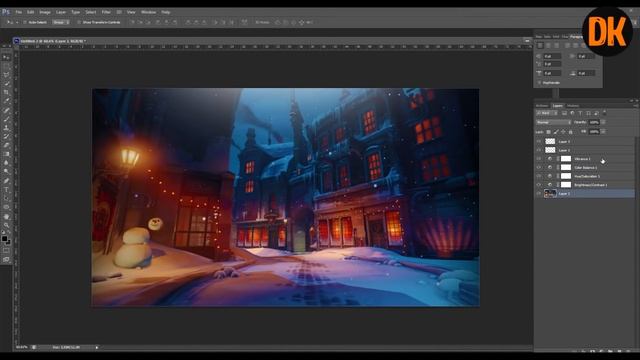Select the Eyedropper tool
This screenshot has height=360, width=640.
6,101
